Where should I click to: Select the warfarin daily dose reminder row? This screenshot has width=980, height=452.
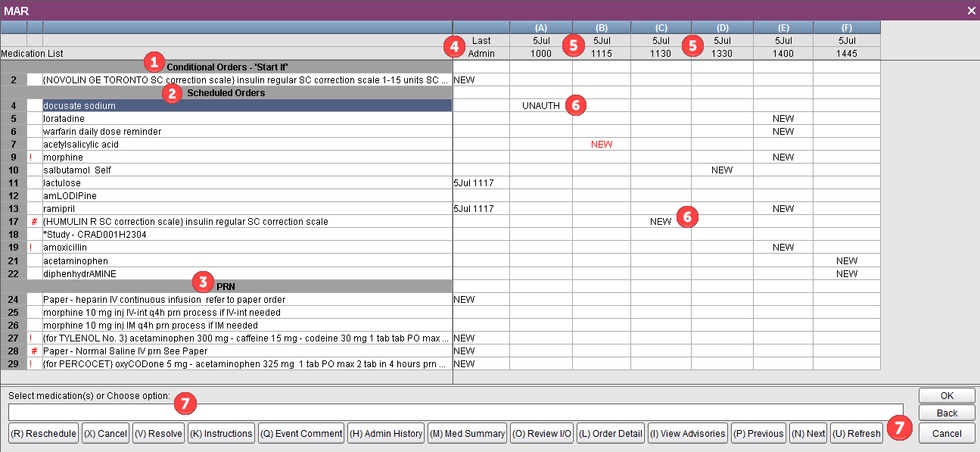(247, 132)
